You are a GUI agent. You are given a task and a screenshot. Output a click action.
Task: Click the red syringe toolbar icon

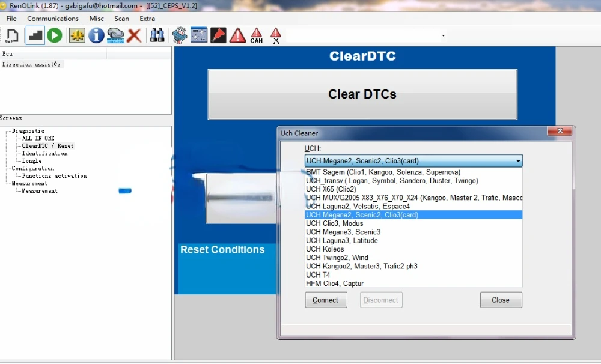click(x=218, y=35)
